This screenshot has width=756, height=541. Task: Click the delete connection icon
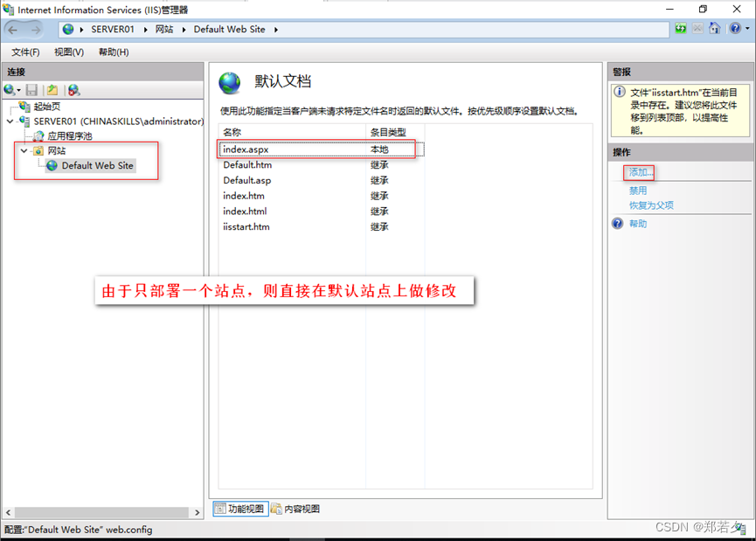(73, 90)
